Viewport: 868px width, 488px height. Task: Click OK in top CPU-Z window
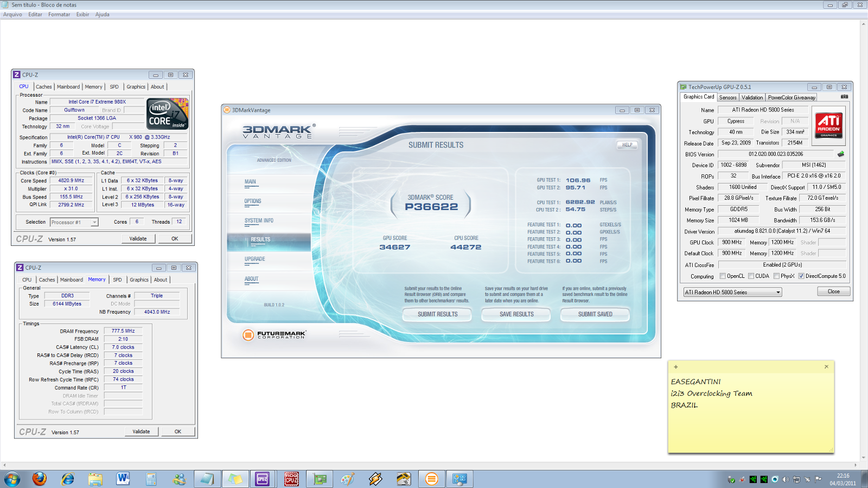(x=175, y=239)
